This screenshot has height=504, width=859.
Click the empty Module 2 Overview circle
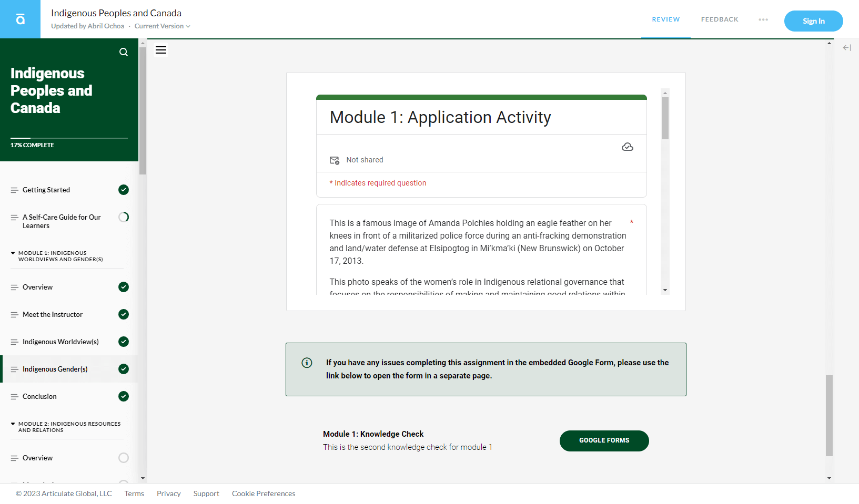click(124, 458)
